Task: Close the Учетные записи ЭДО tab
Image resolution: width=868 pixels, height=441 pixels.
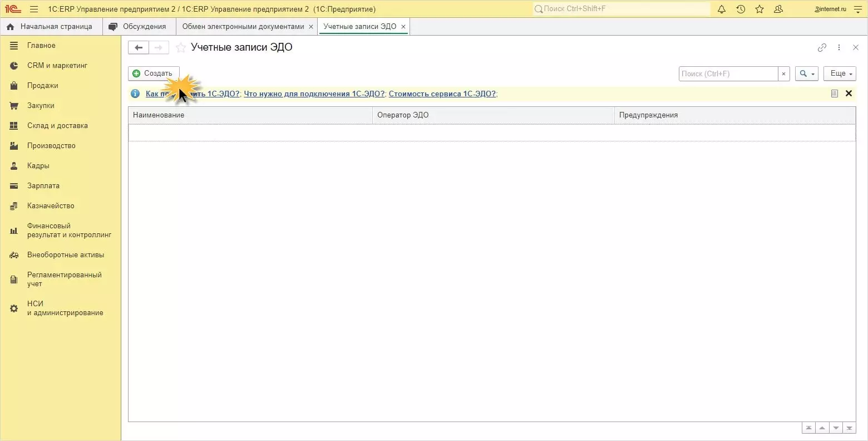Action: coord(403,27)
